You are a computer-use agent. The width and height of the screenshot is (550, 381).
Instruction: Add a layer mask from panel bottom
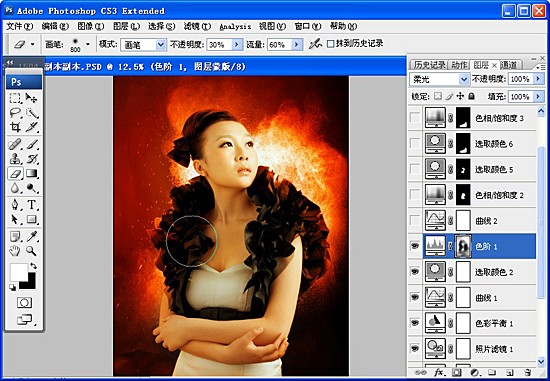coord(456,373)
